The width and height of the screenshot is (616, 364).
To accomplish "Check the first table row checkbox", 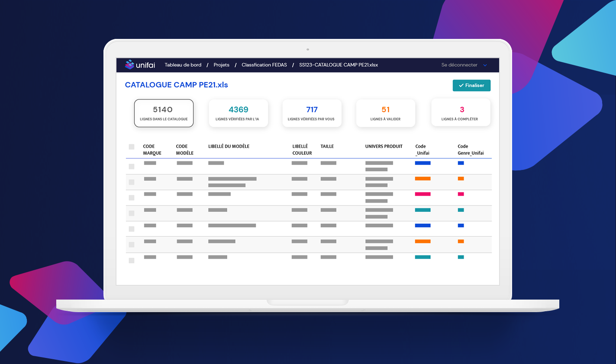I will (132, 166).
